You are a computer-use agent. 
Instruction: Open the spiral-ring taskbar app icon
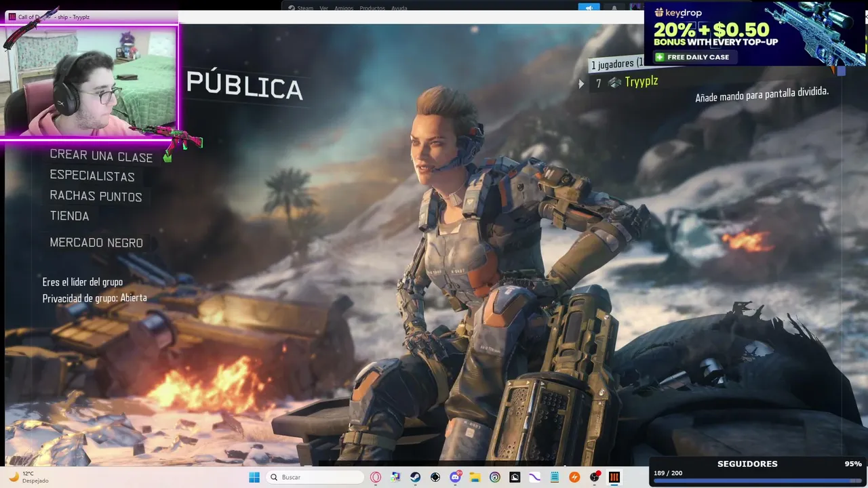coord(495,477)
